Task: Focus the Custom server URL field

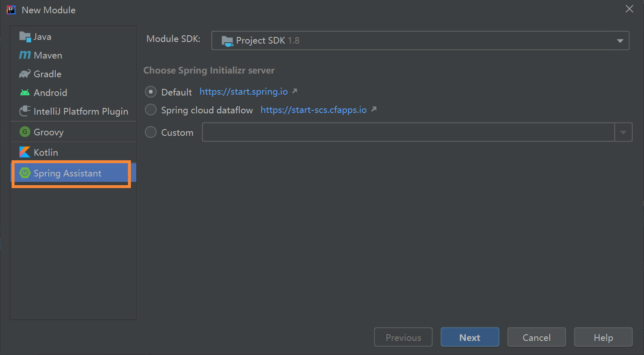Action: coord(408,132)
